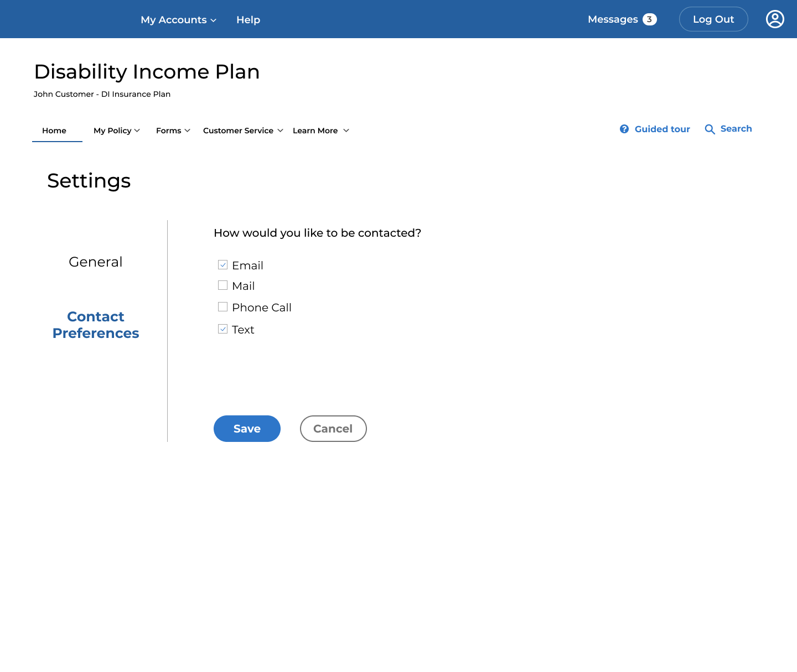Click the Email option label
The width and height of the screenshot is (797, 672).
click(x=247, y=265)
